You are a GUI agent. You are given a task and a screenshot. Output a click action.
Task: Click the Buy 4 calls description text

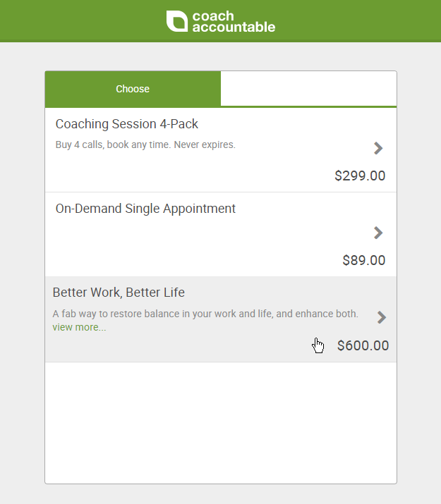(x=145, y=145)
